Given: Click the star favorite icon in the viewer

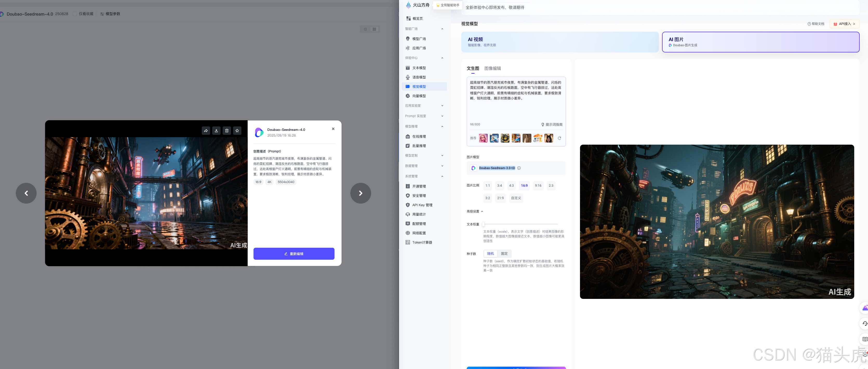Looking at the screenshot, I should coord(237,131).
